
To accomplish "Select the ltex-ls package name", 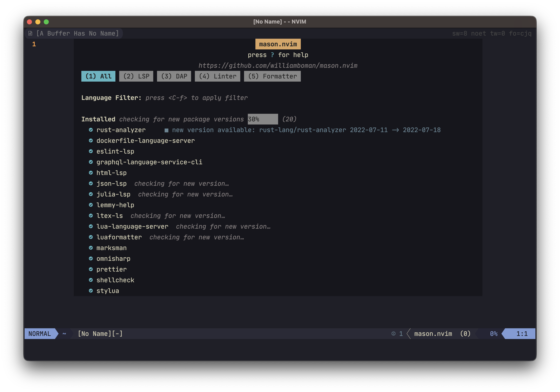I will [110, 216].
